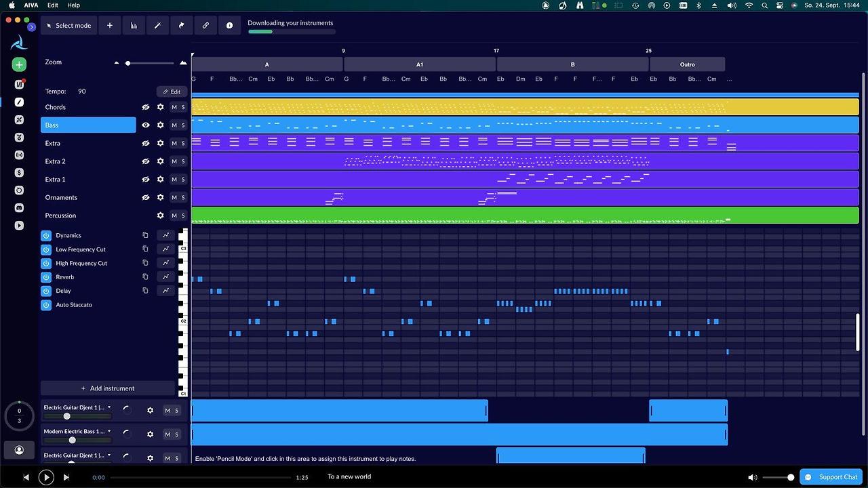
Task: Open the pencil editor icon in sidebar
Action: pyautogui.click(x=19, y=102)
